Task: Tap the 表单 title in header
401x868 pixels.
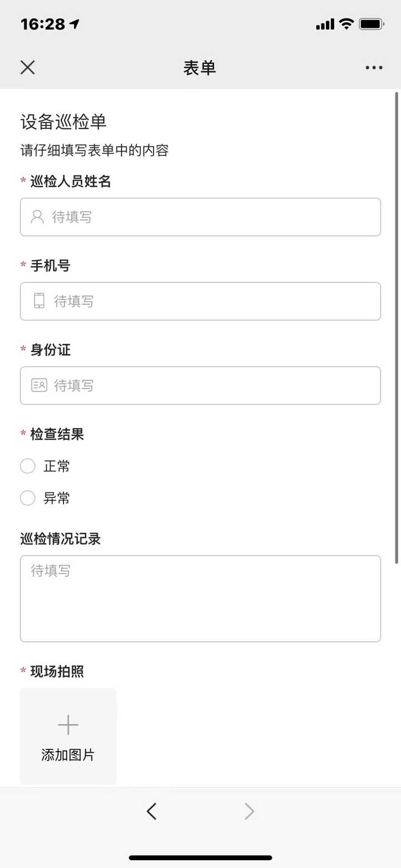Action: (x=199, y=68)
